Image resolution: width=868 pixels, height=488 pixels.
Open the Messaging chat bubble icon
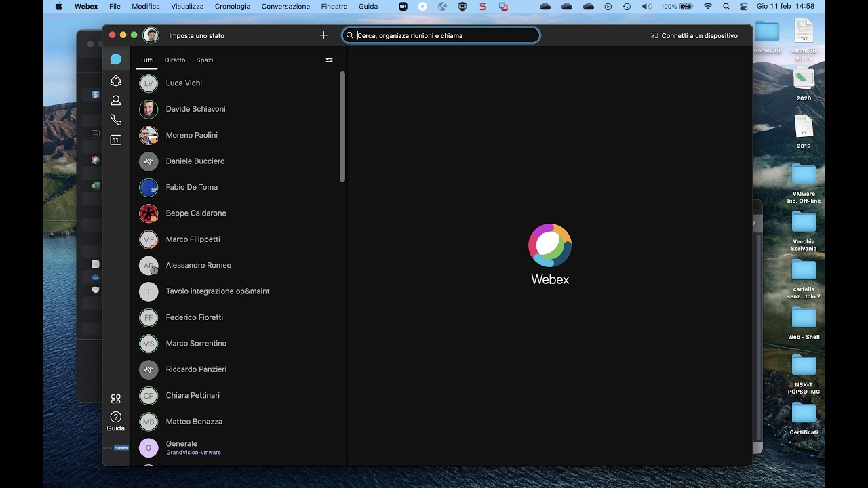pos(116,60)
